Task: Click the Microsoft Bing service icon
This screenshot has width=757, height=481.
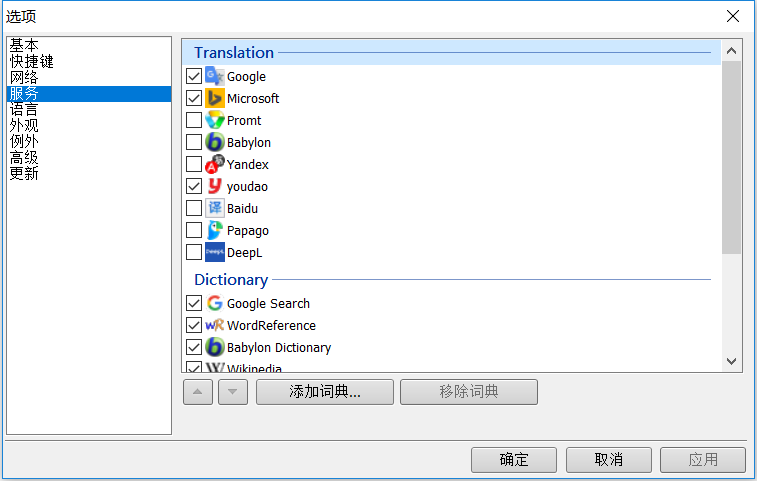Action: [x=214, y=99]
